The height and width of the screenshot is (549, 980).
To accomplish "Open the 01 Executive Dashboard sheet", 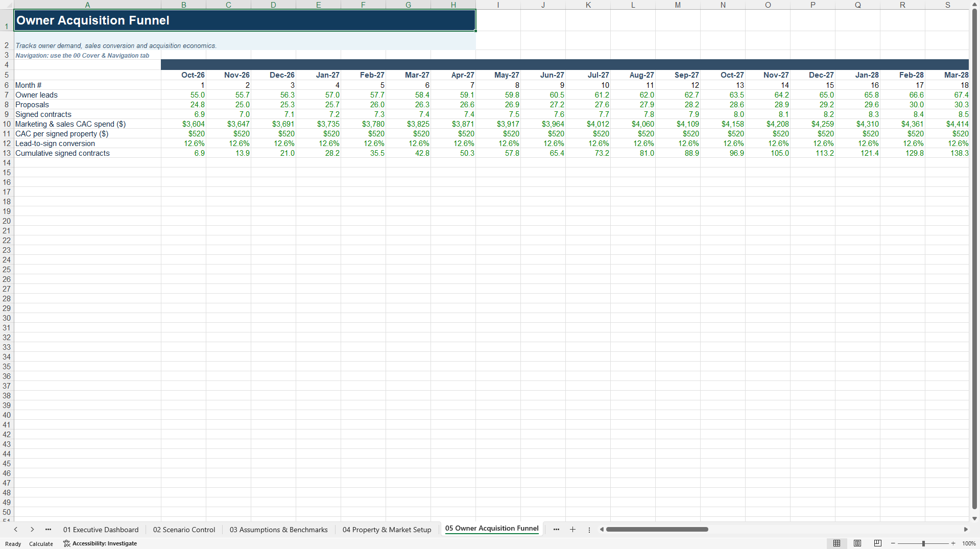I will tap(101, 530).
